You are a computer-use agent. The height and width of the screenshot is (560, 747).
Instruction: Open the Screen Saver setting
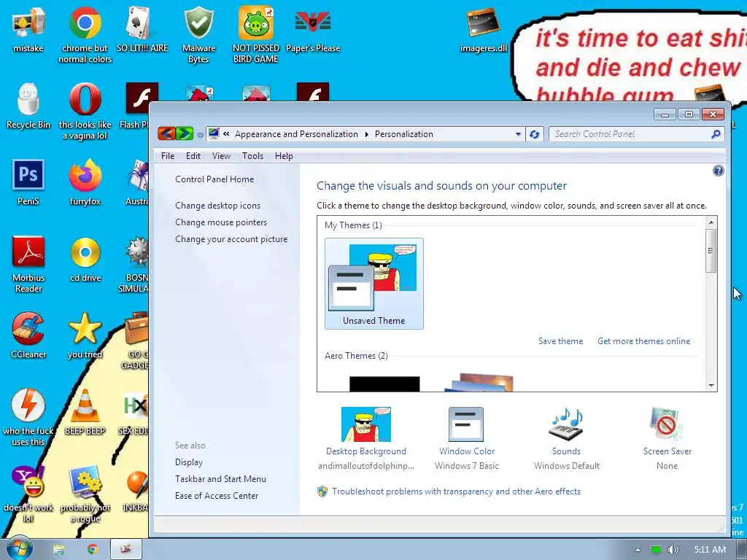pyautogui.click(x=667, y=438)
